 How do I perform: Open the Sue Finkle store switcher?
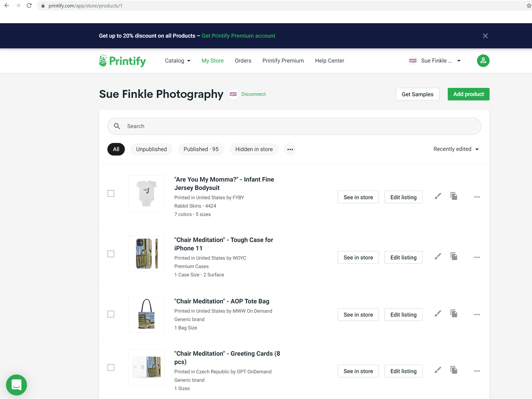pyautogui.click(x=434, y=61)
